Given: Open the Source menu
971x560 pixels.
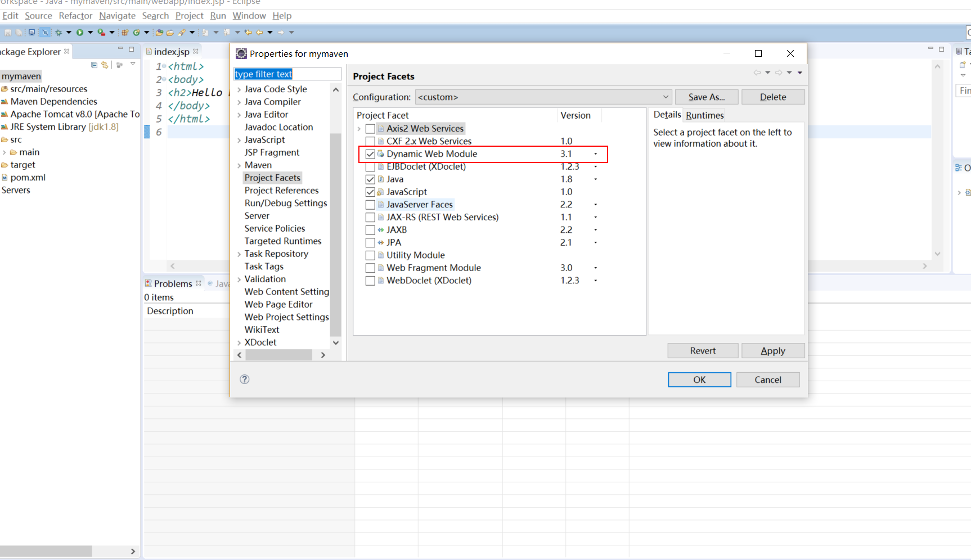Looking at the screenshot, I should (38, 16).
